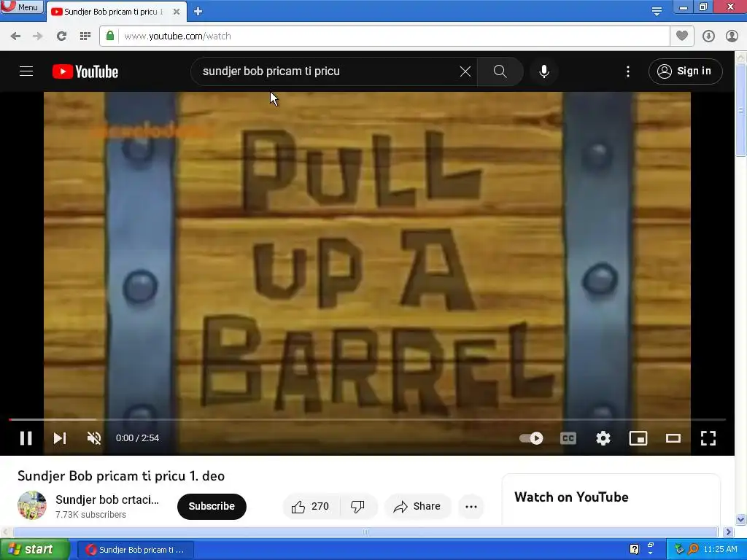Open more actions ellipsis menu
The image size is (747, 560).
click(x=471, y=506)
